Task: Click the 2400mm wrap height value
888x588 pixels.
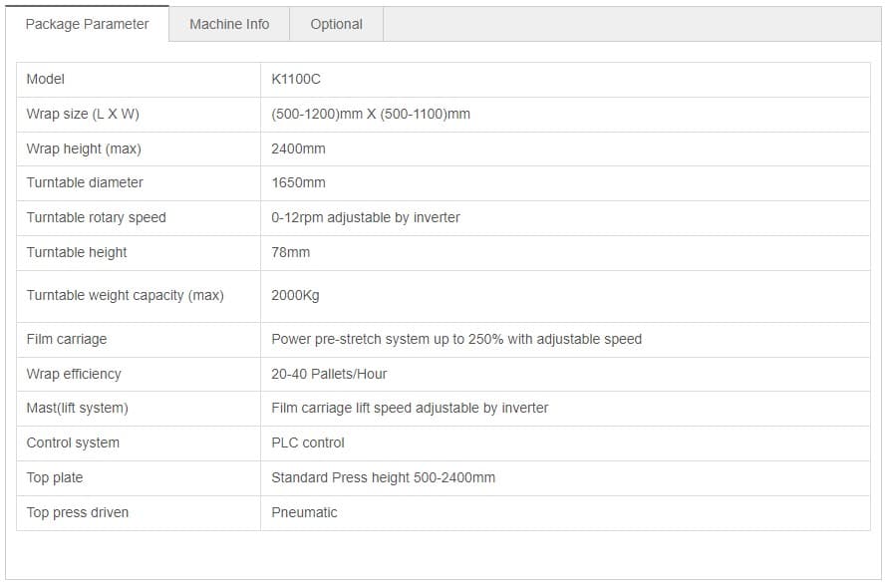Action: coord(298,148)
